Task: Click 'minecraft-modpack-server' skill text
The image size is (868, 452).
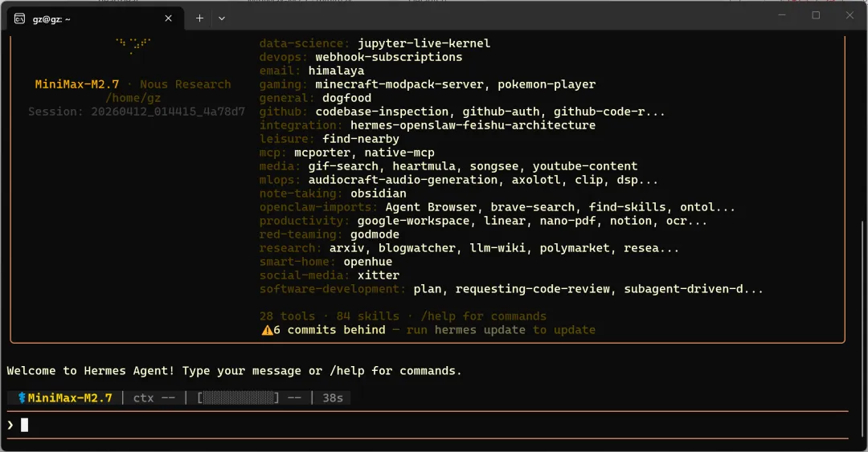Action: pos(399,84)
